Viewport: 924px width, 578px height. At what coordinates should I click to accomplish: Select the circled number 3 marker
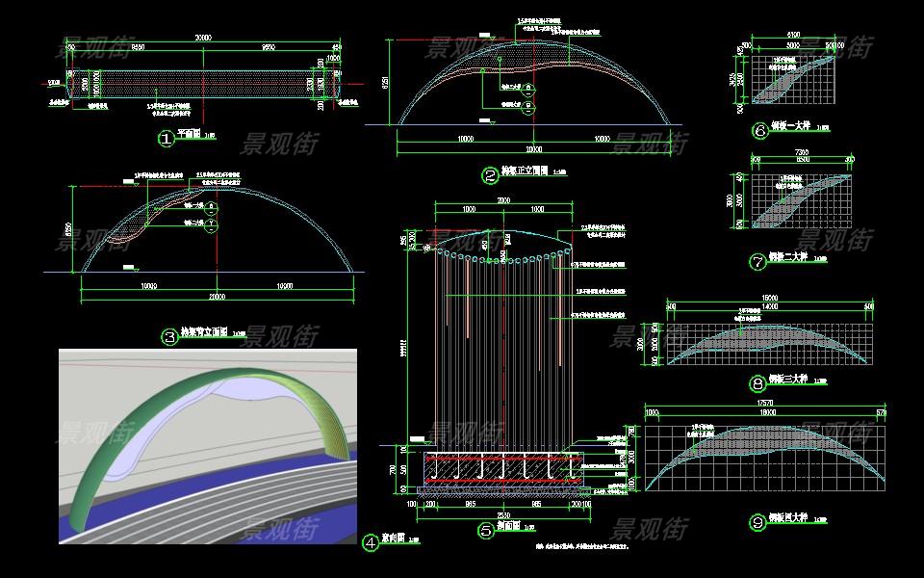[169, 337]
